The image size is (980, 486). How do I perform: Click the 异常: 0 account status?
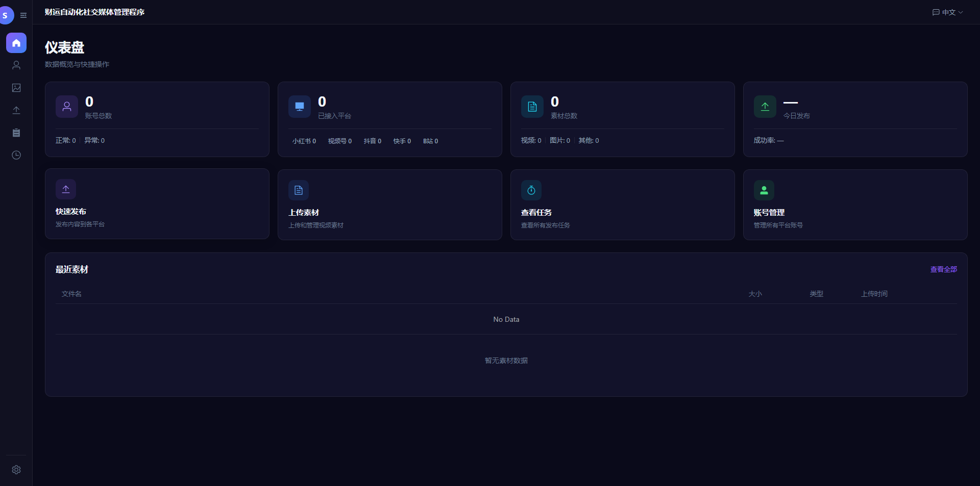pyautogui.click(x=94, y=140)
